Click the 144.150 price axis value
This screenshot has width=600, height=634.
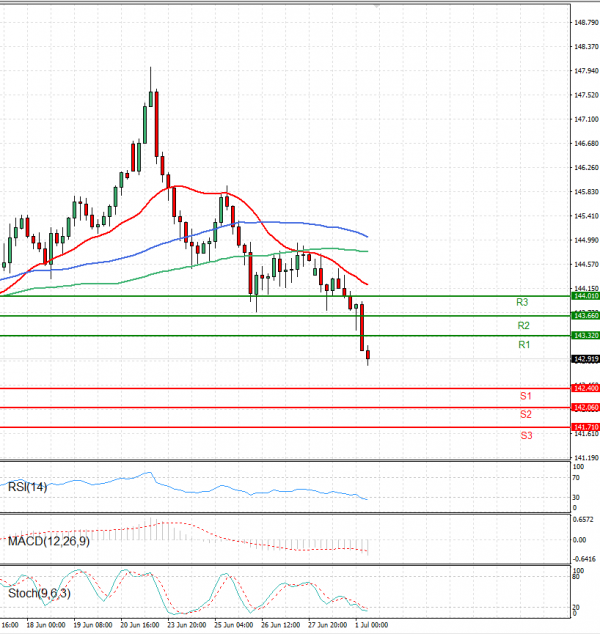[586, 288]
